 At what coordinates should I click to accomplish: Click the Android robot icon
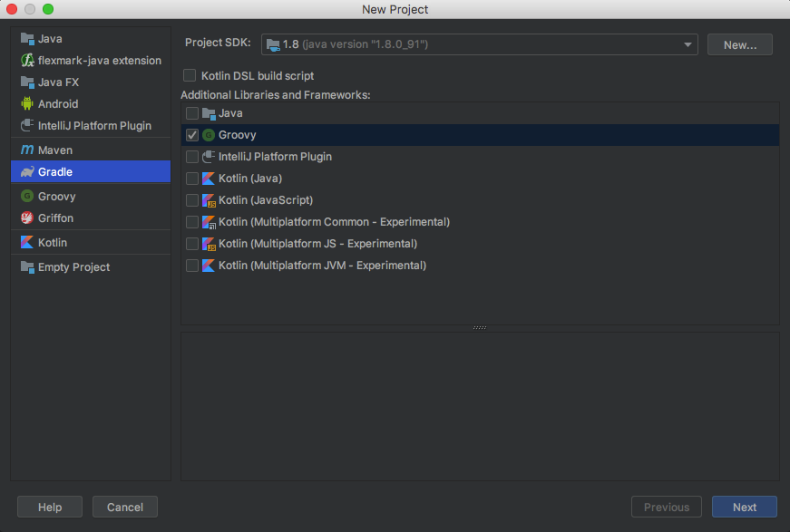click(27, 103)
